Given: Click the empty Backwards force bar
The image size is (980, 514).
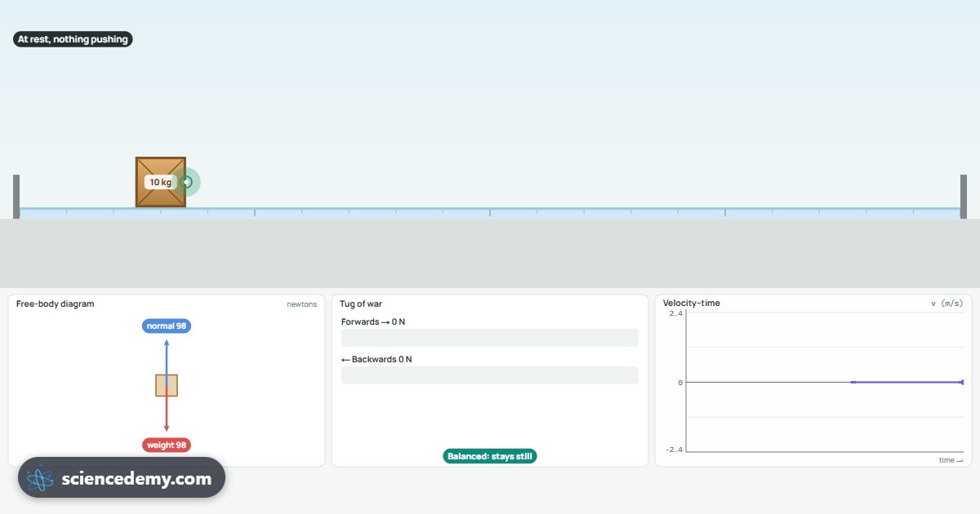Looking at the screenshot, I should pos(490,375).
